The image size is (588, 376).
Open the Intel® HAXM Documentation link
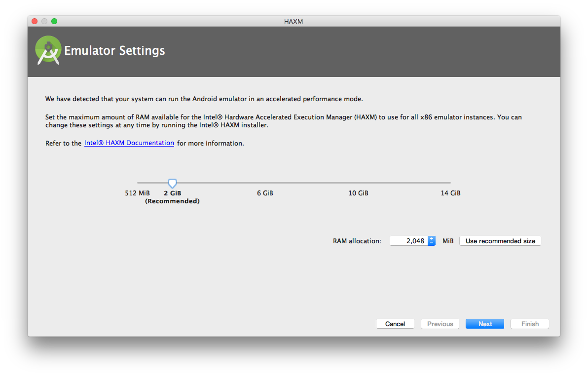129,143
